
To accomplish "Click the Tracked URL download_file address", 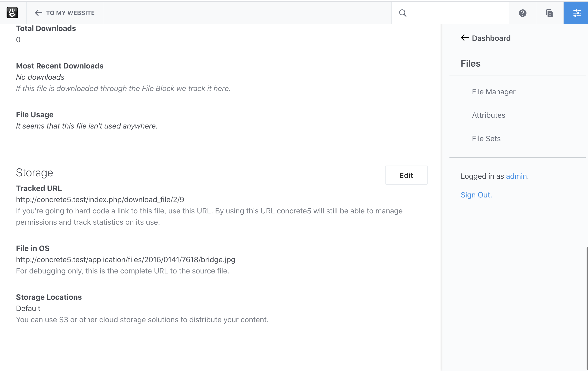I will click(x=100, y=200).
